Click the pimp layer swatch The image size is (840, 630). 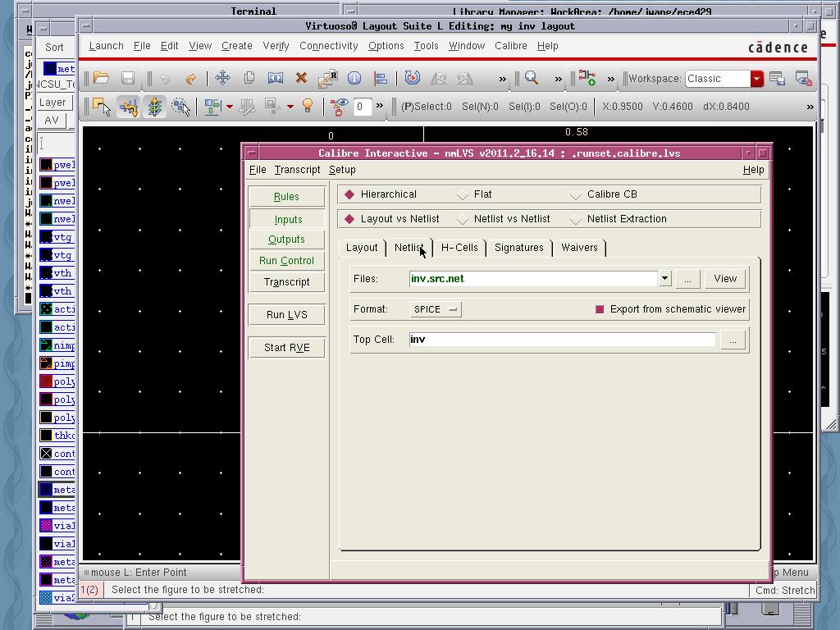[46, 363]
